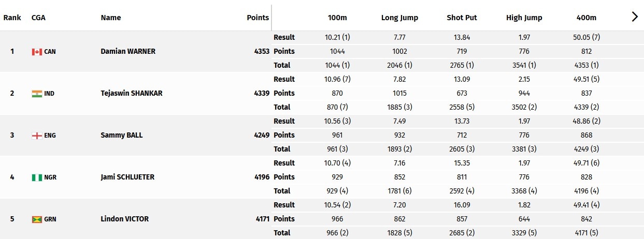Click the 400m column header
644x239 pixels.
click(x=586, y=18)
